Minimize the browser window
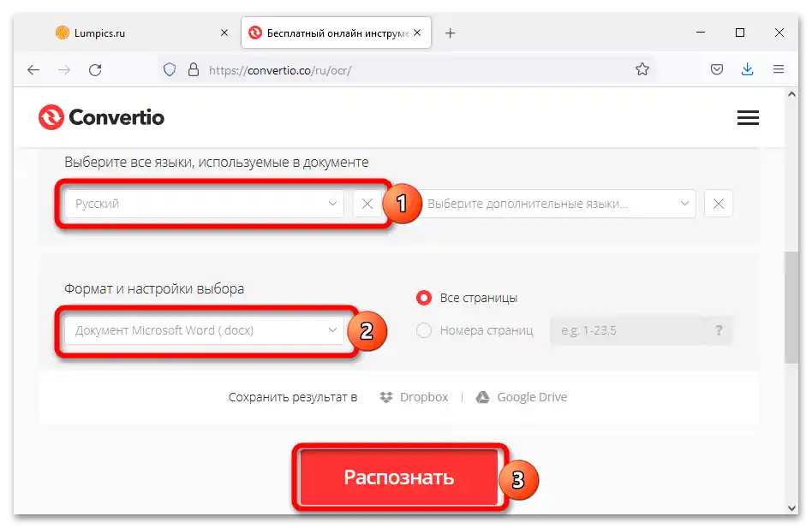The height and width of the screenshot is (528, 812). point(700,33)
